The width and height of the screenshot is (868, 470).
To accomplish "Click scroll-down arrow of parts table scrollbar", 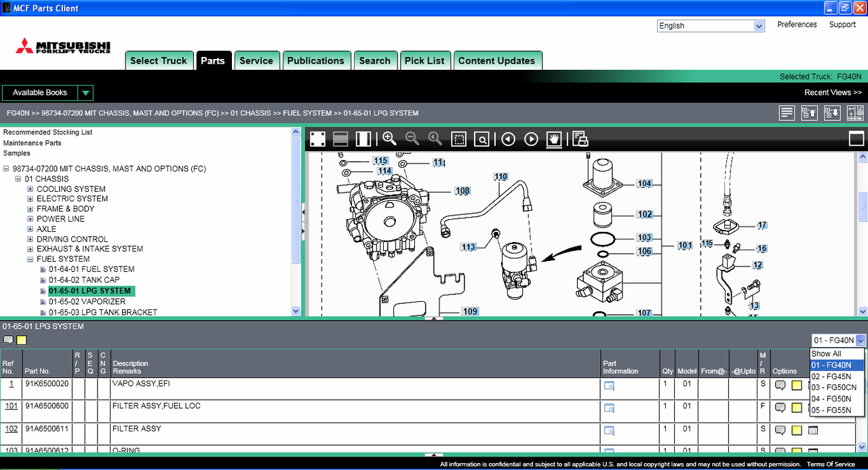I will (862, 448).
